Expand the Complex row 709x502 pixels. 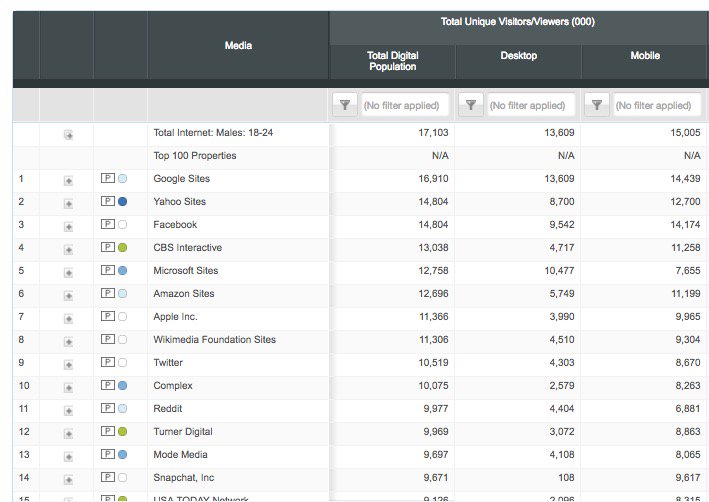point(68,388)
